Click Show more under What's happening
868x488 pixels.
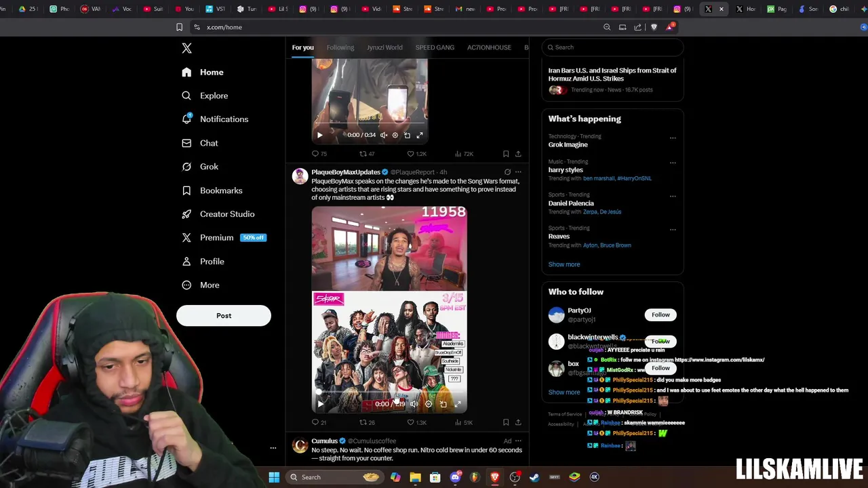point(564,264)
